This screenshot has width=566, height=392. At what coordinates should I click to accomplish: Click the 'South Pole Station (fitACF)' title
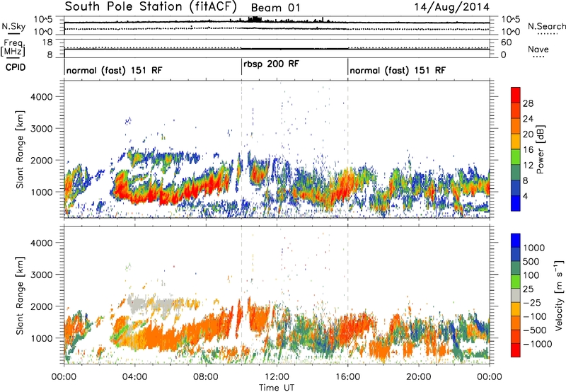tap(151, 6)
